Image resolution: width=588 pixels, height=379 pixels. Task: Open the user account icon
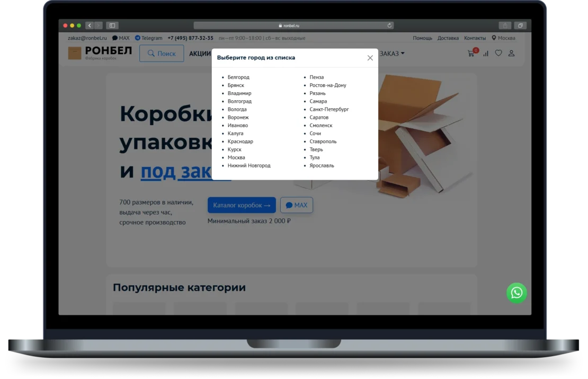pyautogui.click(x=511, y=54)
